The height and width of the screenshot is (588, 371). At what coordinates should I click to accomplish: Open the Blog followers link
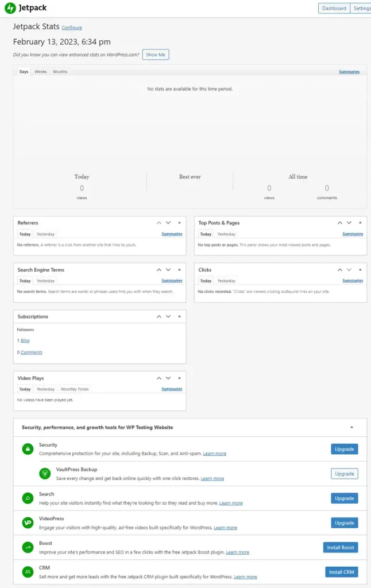coord(25,341)
